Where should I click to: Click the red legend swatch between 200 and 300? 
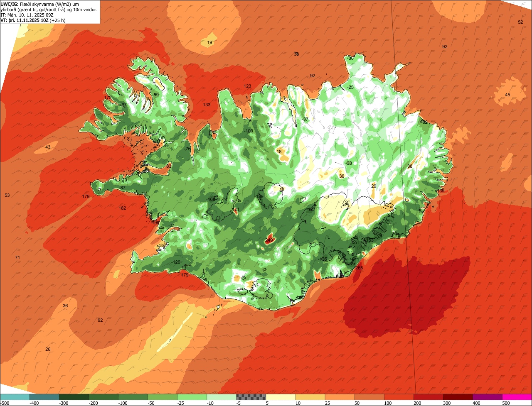click(428, 397)
